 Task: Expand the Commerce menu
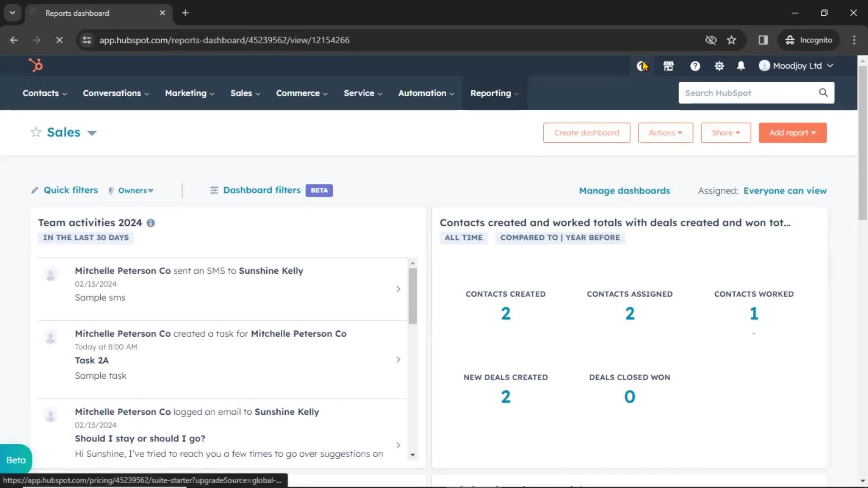click(x=302, y=93)
